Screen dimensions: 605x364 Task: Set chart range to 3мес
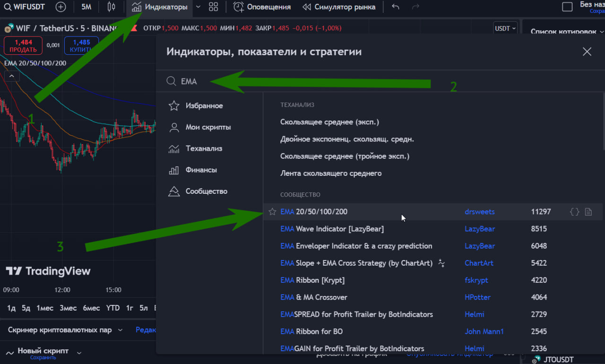click(x=68, y=308)
